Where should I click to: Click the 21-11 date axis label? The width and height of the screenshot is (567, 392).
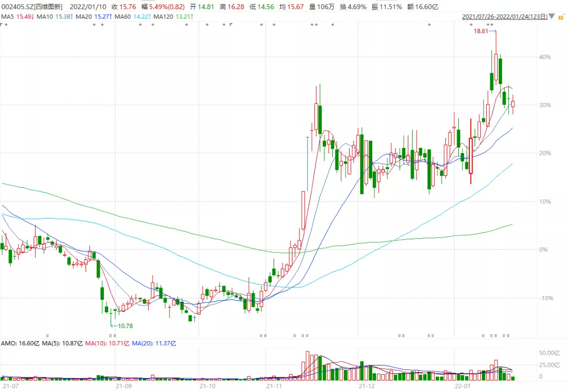tap(274, 386)
